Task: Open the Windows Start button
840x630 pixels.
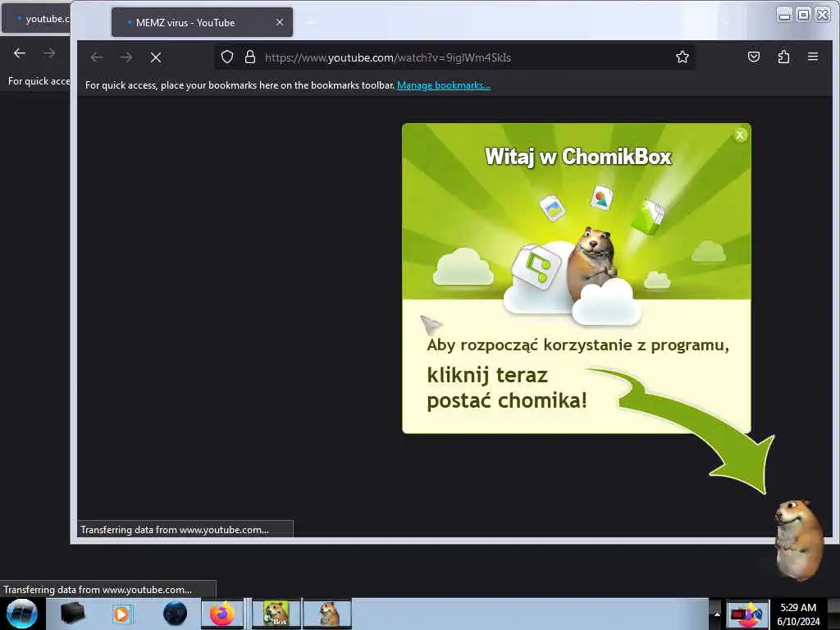Action: [x=21, y=614]
